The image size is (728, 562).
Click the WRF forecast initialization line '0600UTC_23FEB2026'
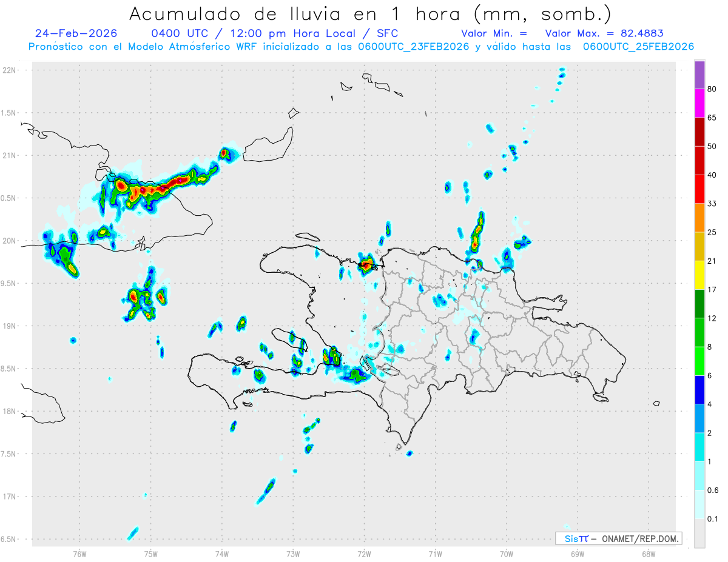pos(411,47)
